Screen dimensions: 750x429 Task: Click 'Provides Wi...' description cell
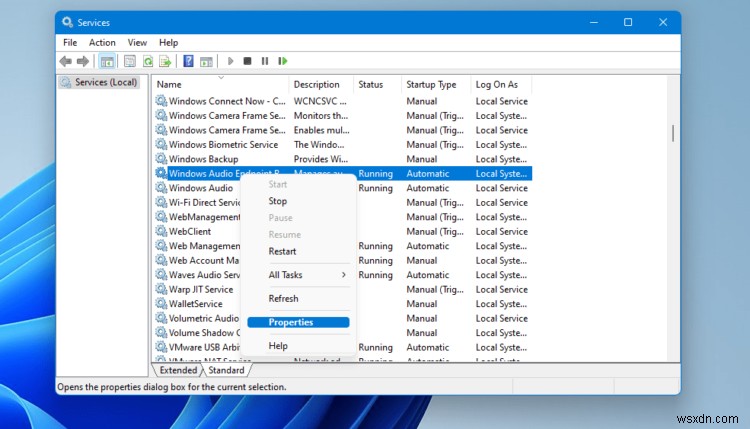pyautogui.click(x=320, y=159)
